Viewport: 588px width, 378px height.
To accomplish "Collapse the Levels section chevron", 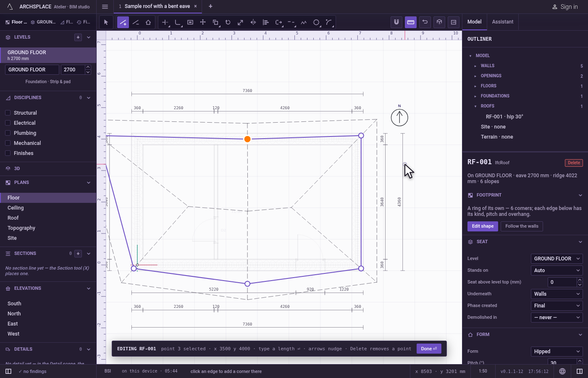I will (89, 37).
